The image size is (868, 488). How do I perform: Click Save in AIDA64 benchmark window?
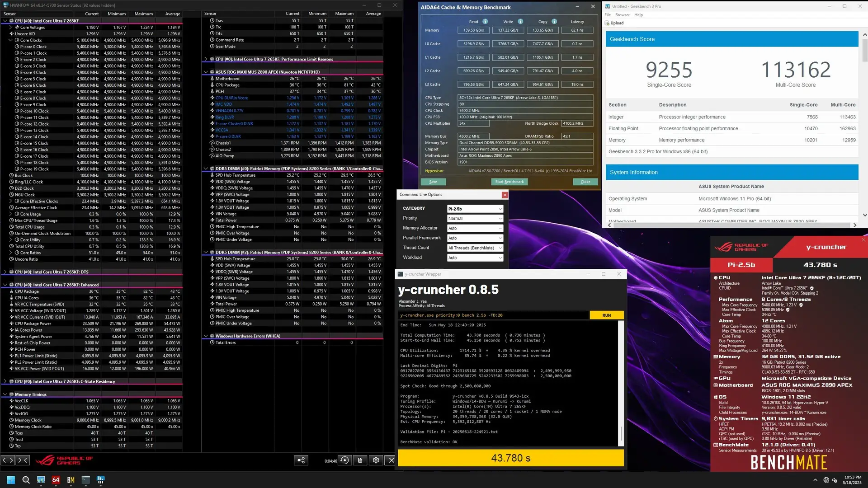433,182
